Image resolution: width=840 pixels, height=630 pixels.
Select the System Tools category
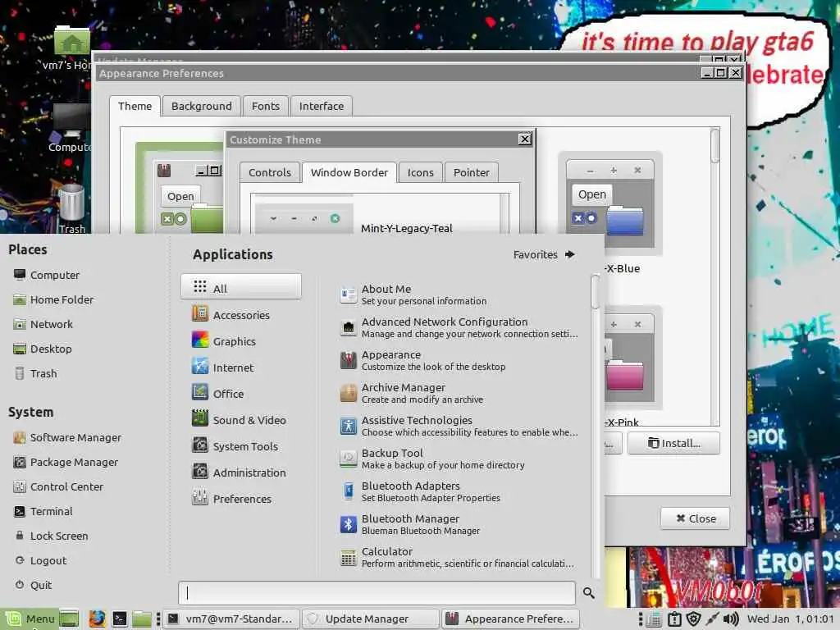click(x=241, y=445)
